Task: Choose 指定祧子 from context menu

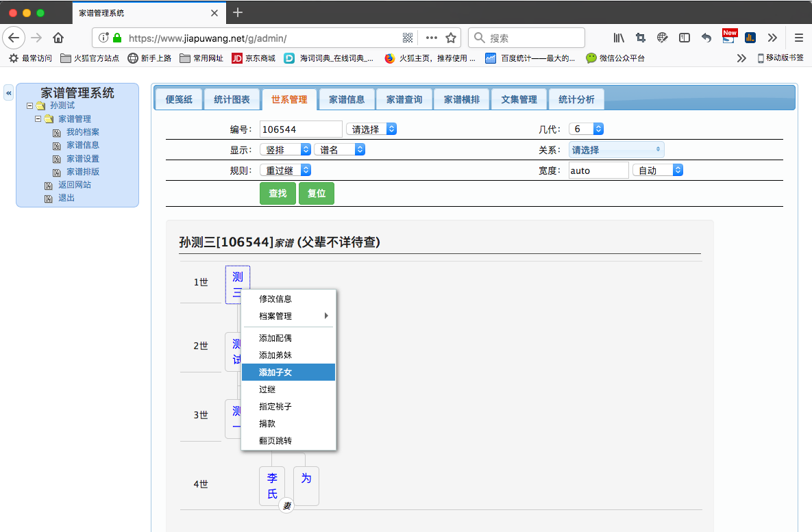Action: (289, 406)
